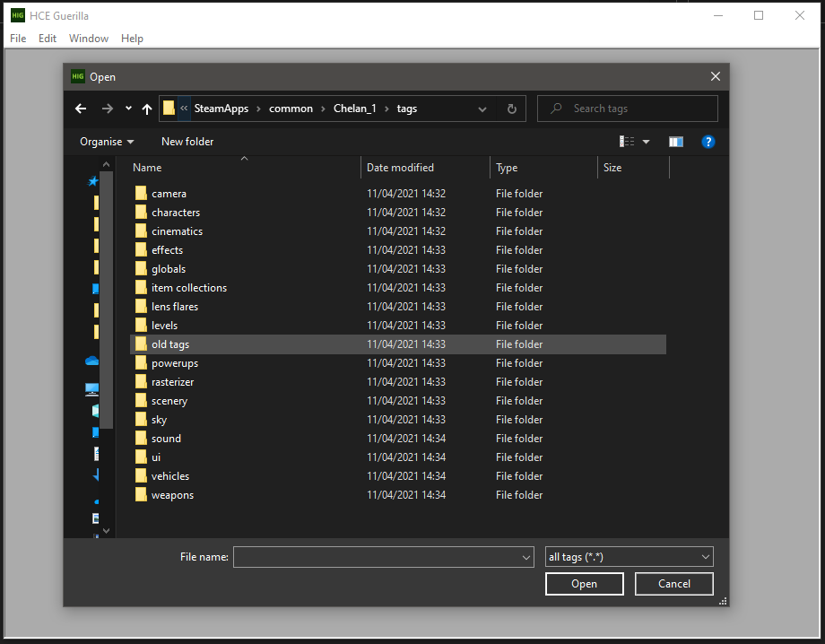Go up one folder level

(x=147, y=109)
